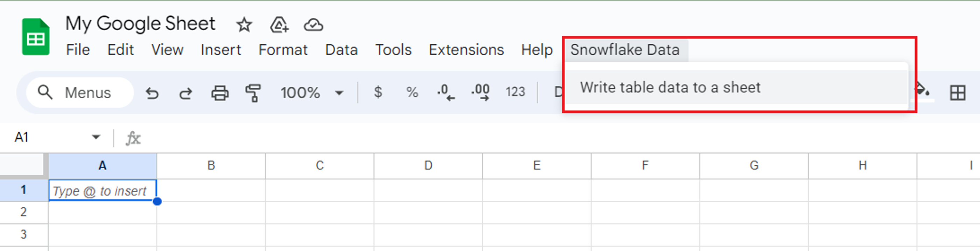
Task: Increase decimal places
Action: (481, 92)
